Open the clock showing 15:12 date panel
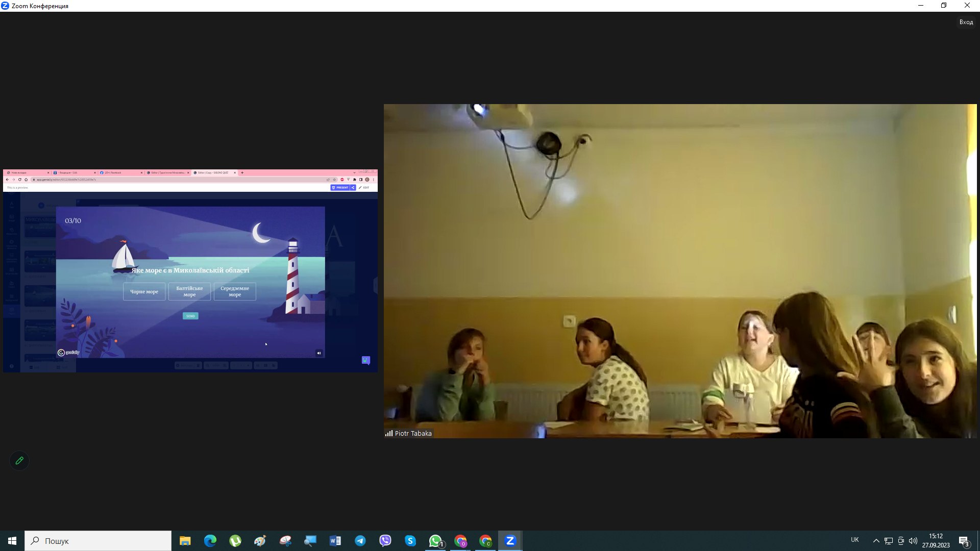980x551 pixels. pos(936,541)
